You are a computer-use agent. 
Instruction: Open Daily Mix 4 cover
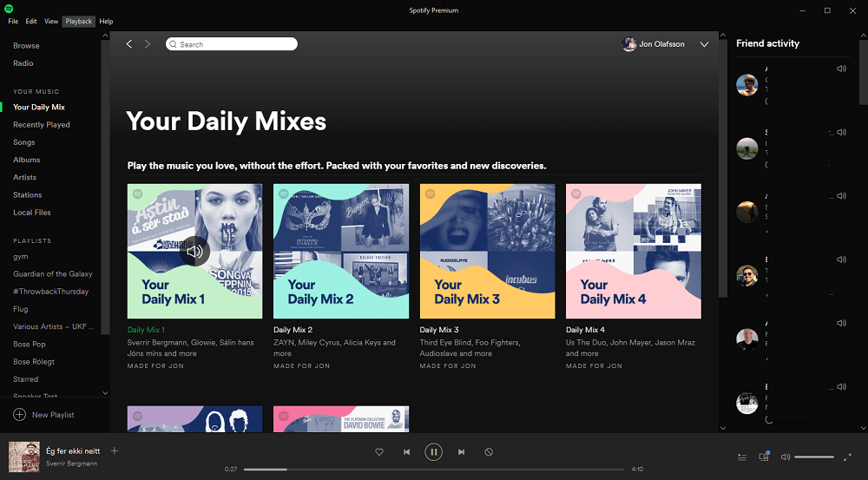634,252
